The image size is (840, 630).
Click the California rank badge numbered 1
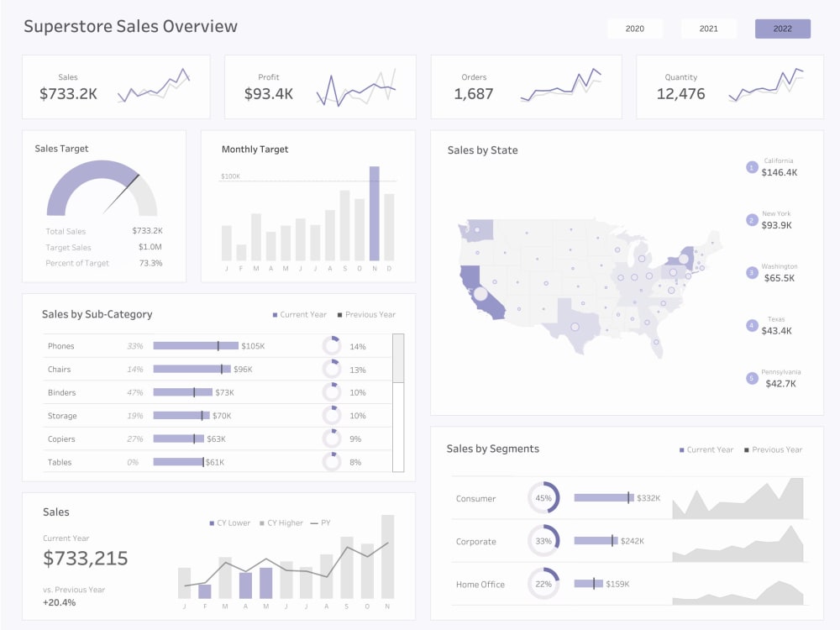[752, 167]
